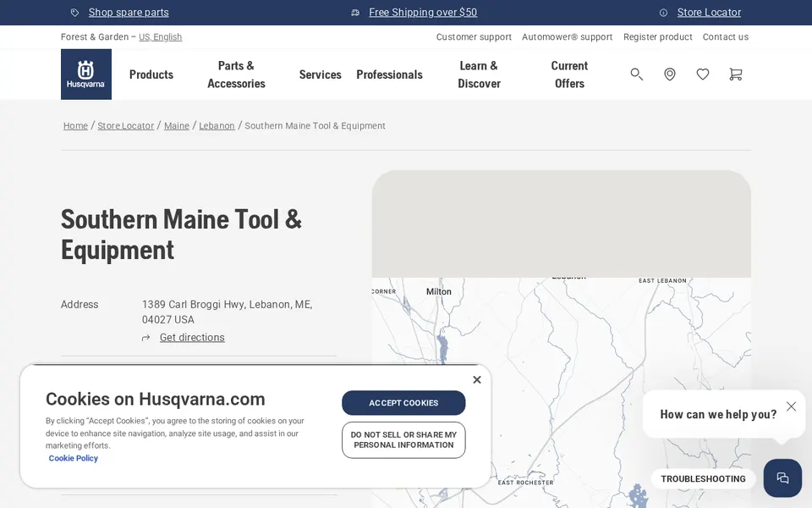Go to Maine breadcrumb

(177, 126)
